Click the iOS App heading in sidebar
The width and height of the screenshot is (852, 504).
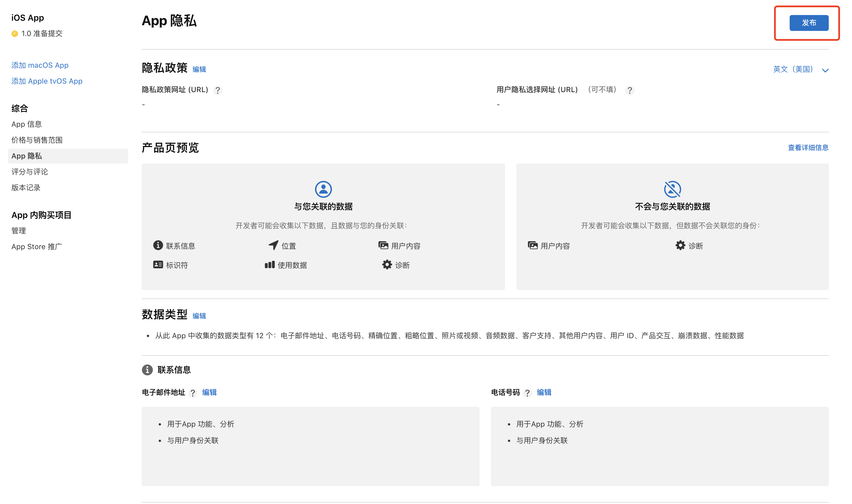click(x=27, y=18)
